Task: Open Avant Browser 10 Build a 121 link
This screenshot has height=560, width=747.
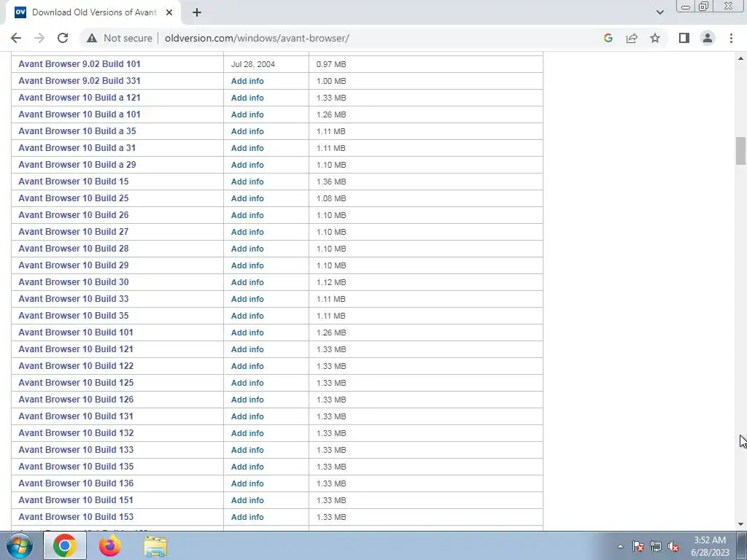Action: click(x=80, y=97)
